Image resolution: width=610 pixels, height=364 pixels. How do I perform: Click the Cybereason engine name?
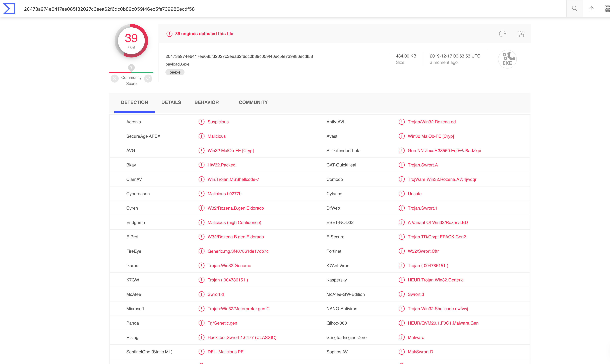(138, 194)
